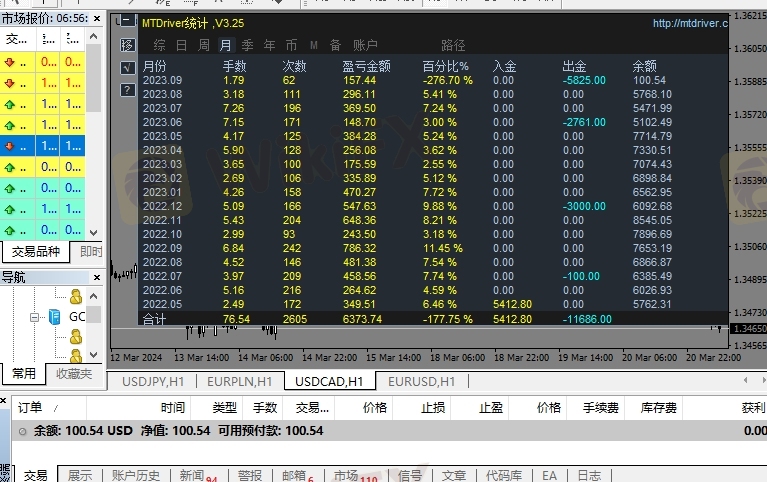Toggle the √ check button on MTDriver panel
The height and width of the screenshot is (482, 767).
coord(127,68)
